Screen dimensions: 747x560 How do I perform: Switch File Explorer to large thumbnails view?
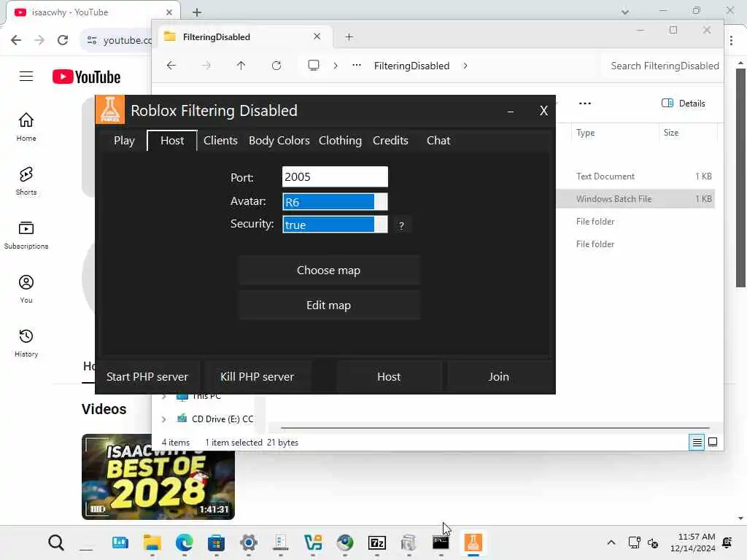pos(713,443)
